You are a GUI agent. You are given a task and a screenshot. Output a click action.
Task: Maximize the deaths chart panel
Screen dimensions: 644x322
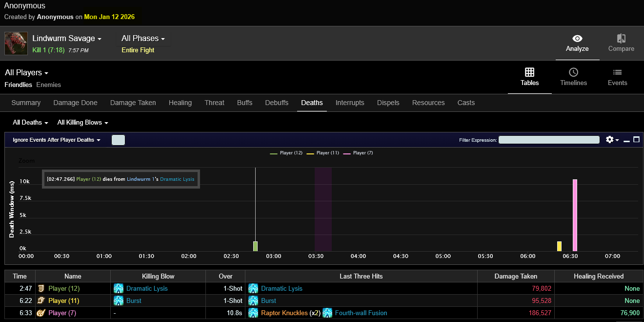tap(636, 140)
